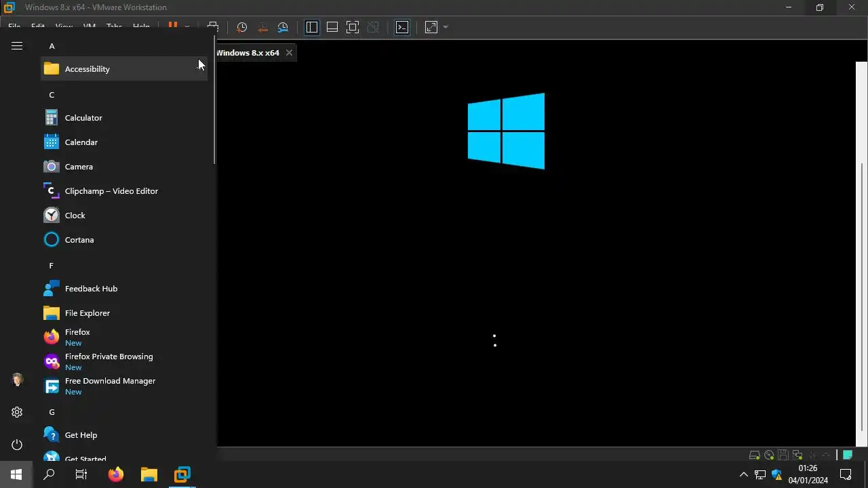This screenshot has width=868, height=488.
Task: Click the stretch guest display icon
Action: click(431, 27)
